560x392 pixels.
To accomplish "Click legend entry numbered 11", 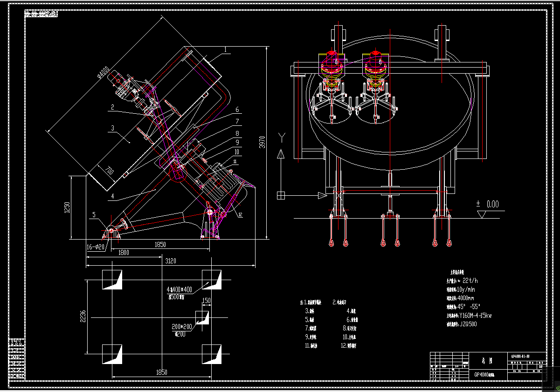I will (x=312, y=346).
